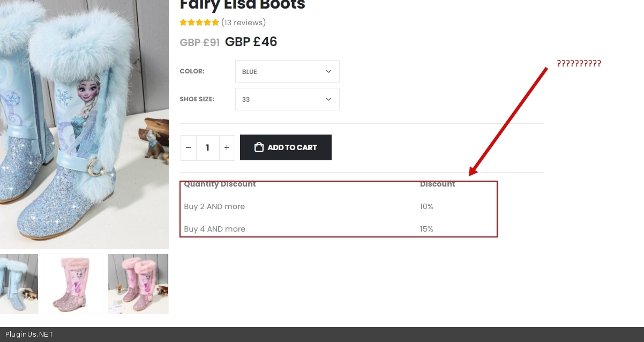Increase quantity with the plus button
644x342 pixels.
pyautogui.click(x=227, y=148)
